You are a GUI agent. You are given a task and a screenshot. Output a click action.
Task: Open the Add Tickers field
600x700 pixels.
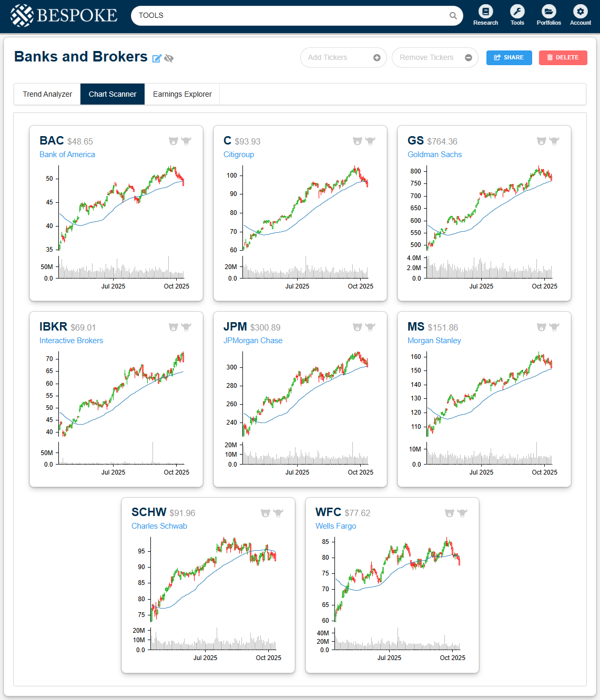[337, 58]
